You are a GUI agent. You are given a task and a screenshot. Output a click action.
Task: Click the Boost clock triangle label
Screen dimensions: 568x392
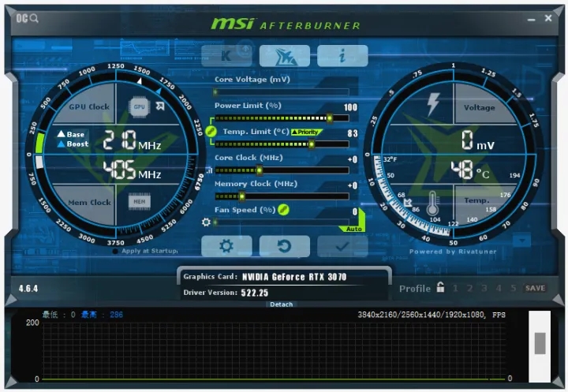(x=73, y=144)
